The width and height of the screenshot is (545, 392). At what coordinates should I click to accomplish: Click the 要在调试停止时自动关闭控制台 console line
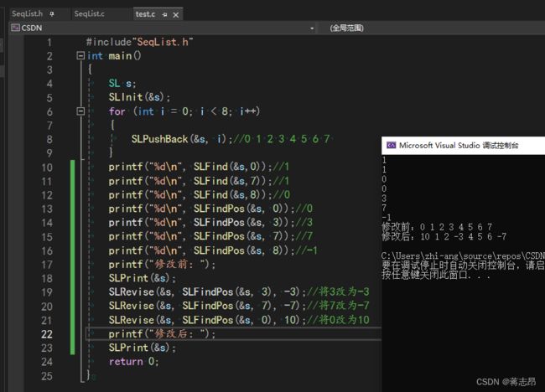(x=463, y=266)
